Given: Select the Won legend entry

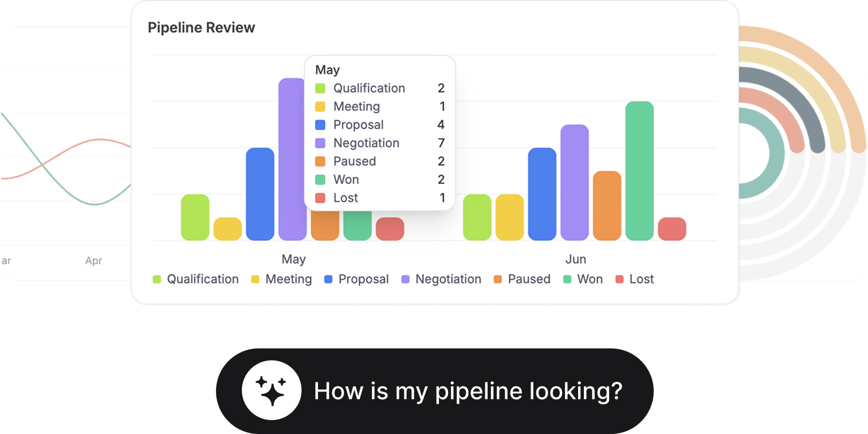Looking at the screenshot, I should point(583,279).
